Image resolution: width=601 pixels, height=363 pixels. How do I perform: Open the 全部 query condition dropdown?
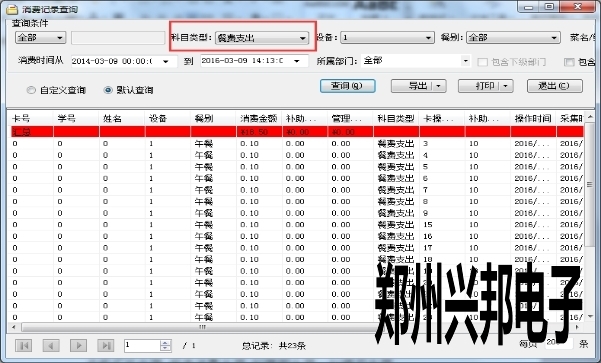click(40, 38)
